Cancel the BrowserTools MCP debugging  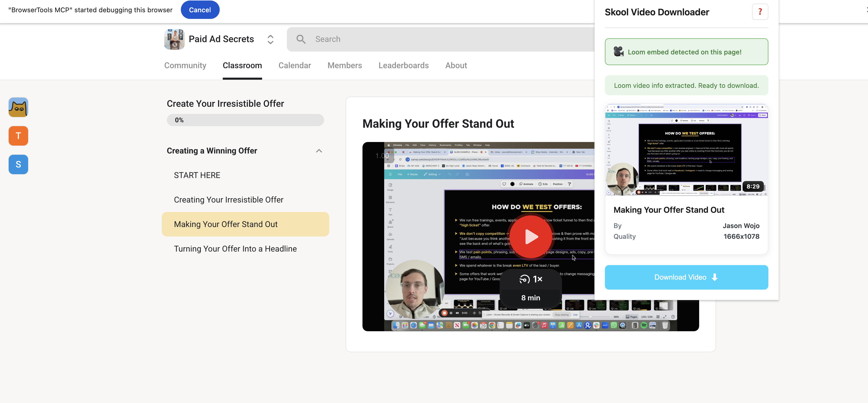coord(200,10)
